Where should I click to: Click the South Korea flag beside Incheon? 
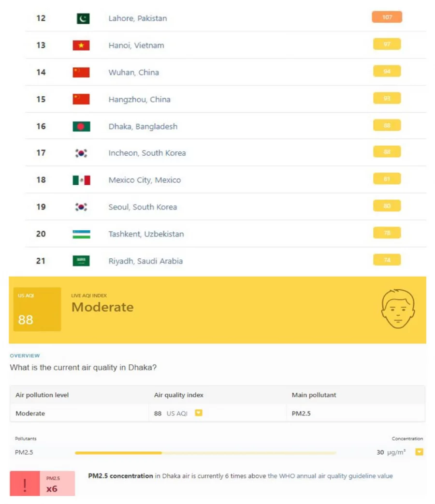point(81,153)
